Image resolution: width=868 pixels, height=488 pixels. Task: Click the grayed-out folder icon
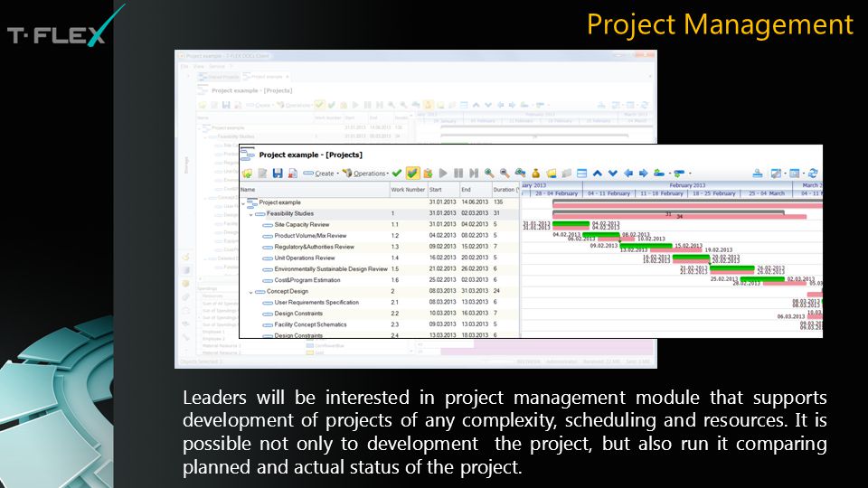tap(566, 174)
